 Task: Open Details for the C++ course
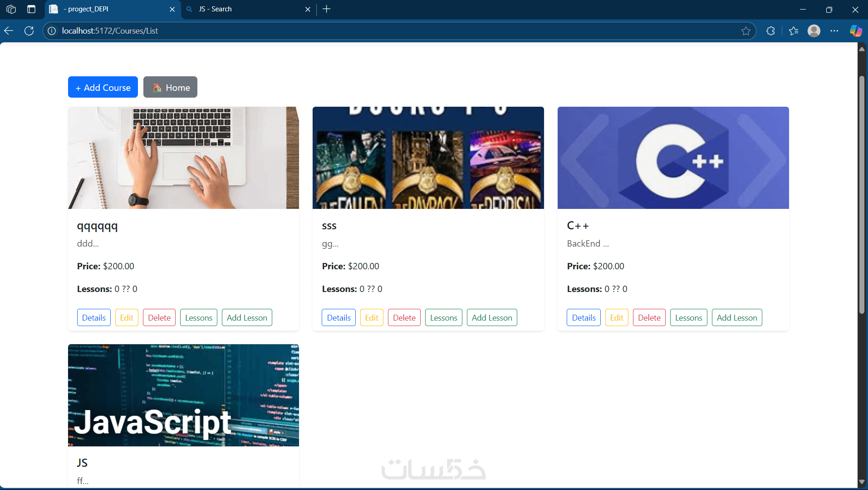coord(584,317)
